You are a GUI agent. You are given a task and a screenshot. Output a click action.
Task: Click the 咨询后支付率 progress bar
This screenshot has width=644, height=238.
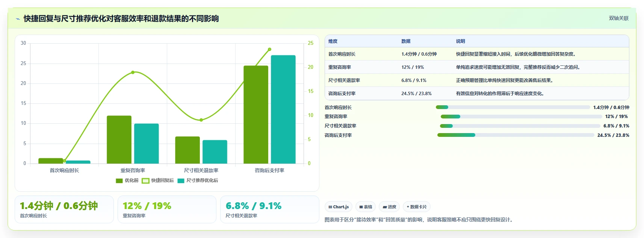pyautogui.click(x=516, y=135)
